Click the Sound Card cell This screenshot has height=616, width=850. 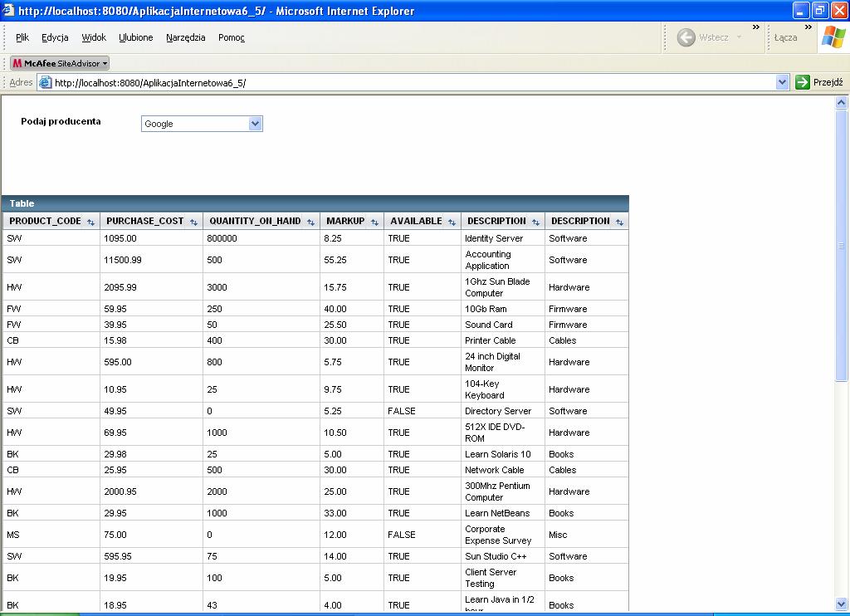(502, 325)
